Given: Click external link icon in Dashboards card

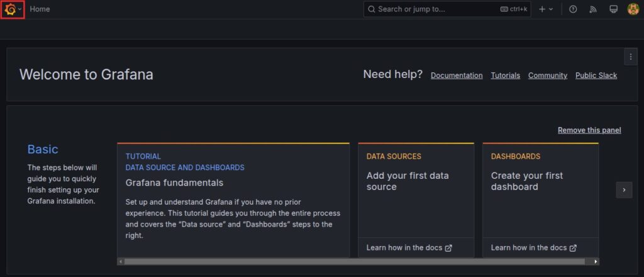Looking at the screenshot, I should pyautogui.click(x=573, y=248).
